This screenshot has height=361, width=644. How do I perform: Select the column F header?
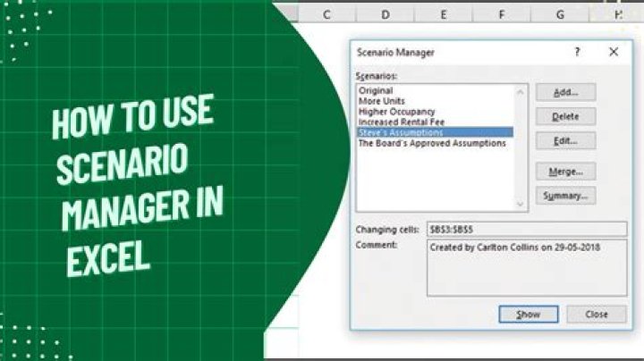501,14
